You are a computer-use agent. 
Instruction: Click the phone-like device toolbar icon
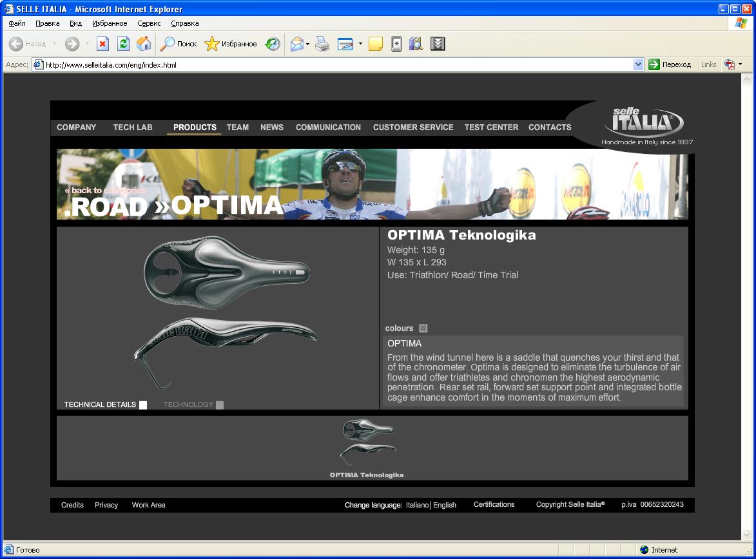pyautogui.click(x=396, y=44)
